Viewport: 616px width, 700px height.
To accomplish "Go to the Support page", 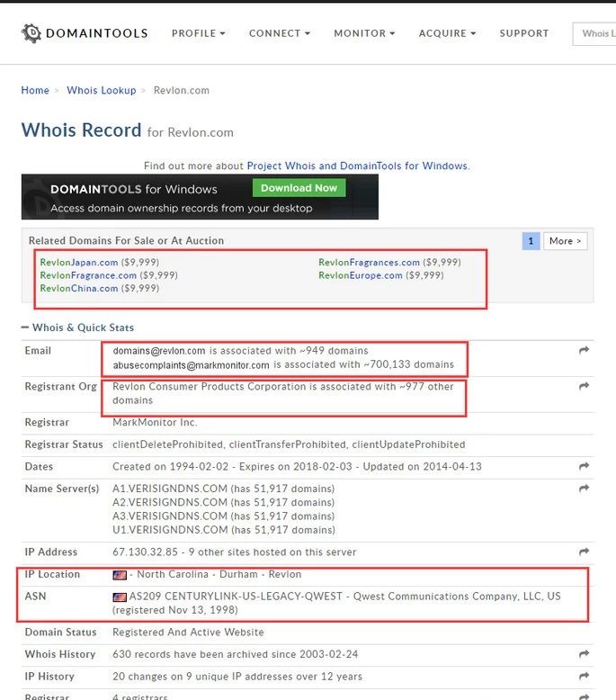I will coord(524,33).
